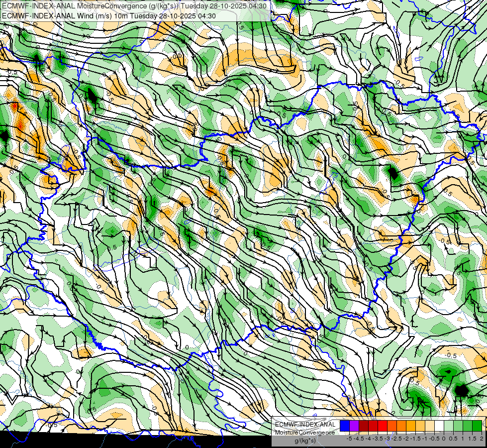Click the -5 tick label in legend
This screenshot has width=487, height=448.
pyautogui.click(x=349, y=439)
